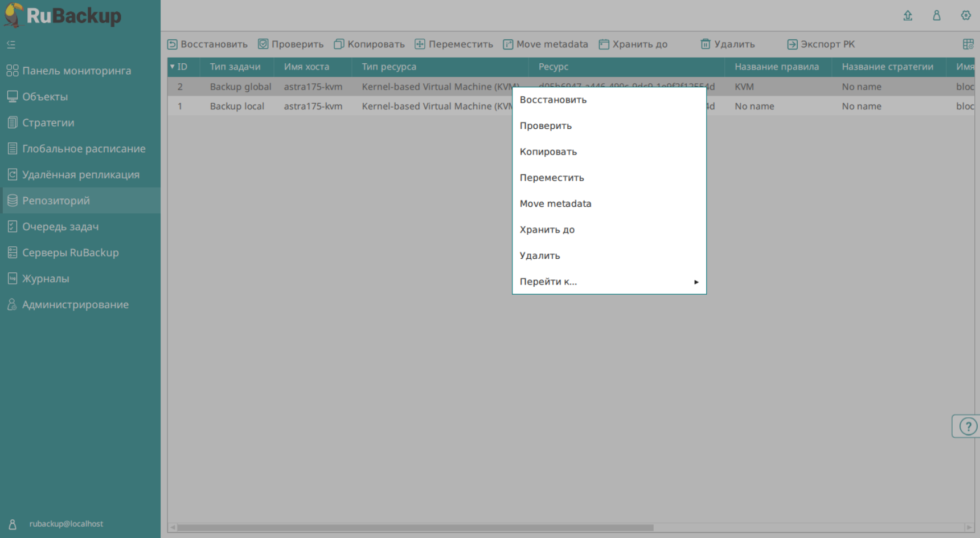Open the user profile icon at top right

coord(937,15)
